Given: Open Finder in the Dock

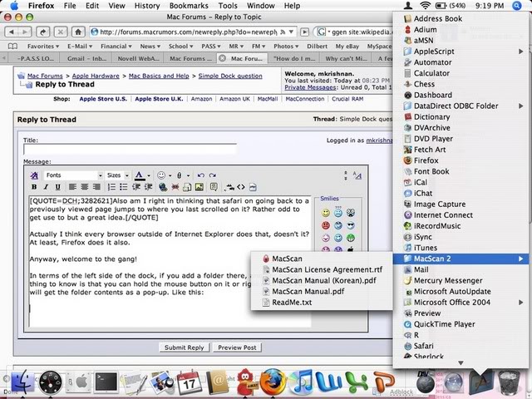Looking at the screenshot, I should pyautogui.click(x=22, y=382).
